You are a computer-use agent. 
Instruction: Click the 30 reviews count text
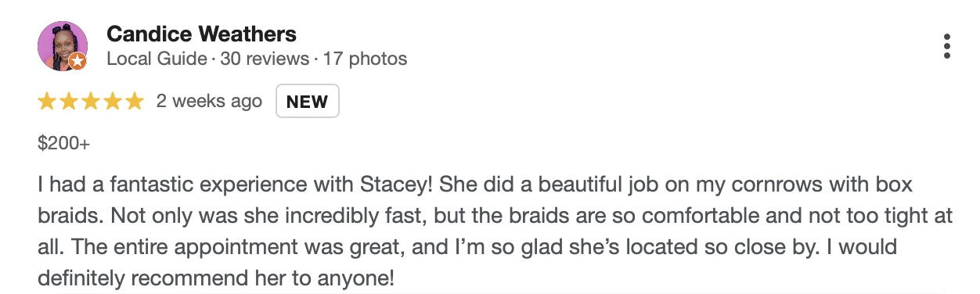coord(265,59)
